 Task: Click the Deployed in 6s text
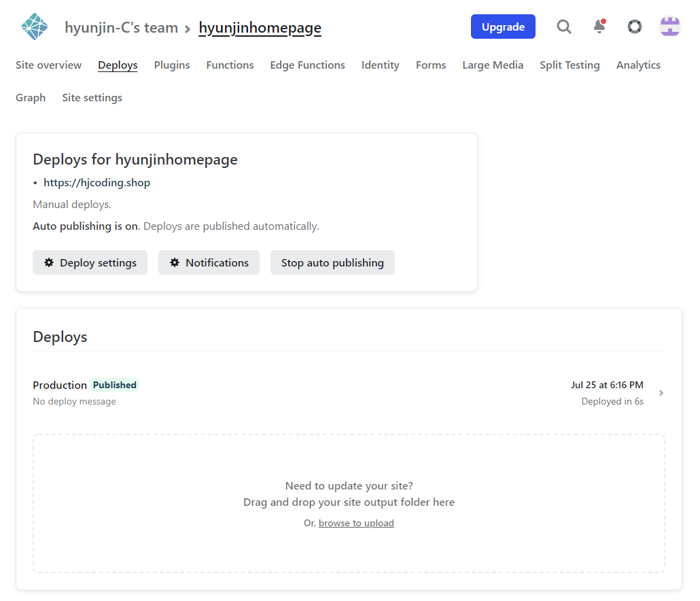pyautogui.click(x=612, y=401)
